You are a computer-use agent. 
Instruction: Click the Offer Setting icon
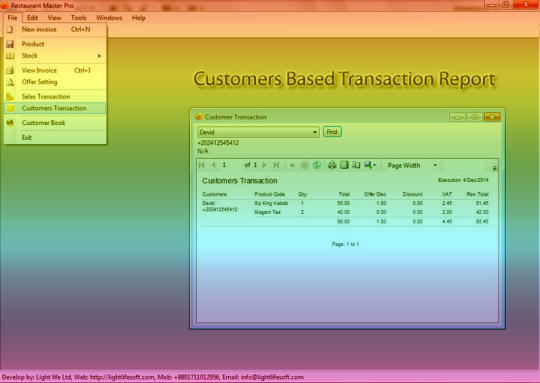click(10, 82)
